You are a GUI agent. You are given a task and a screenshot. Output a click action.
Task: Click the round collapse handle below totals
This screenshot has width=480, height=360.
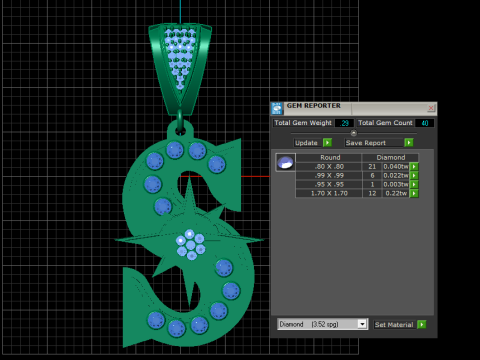tap(354, 133)
